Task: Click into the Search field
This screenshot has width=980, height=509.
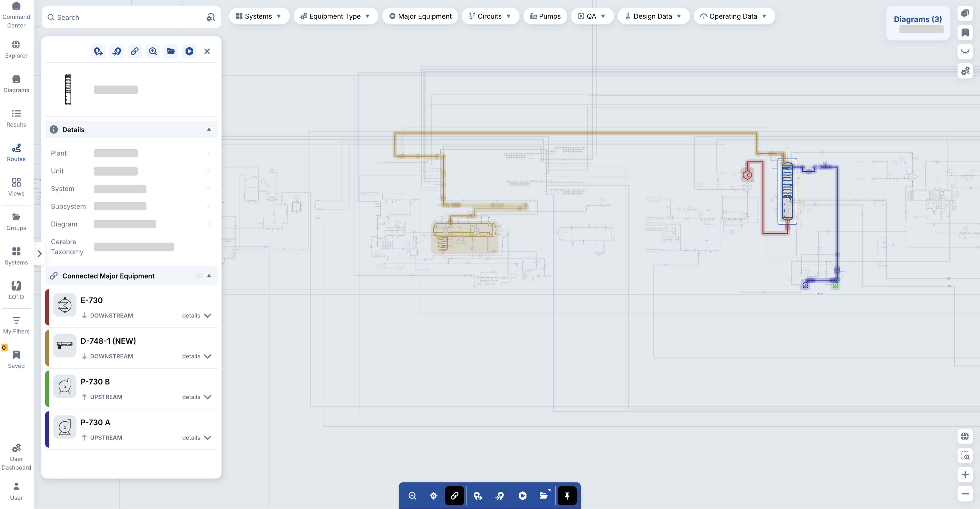Action: (126, 18)
